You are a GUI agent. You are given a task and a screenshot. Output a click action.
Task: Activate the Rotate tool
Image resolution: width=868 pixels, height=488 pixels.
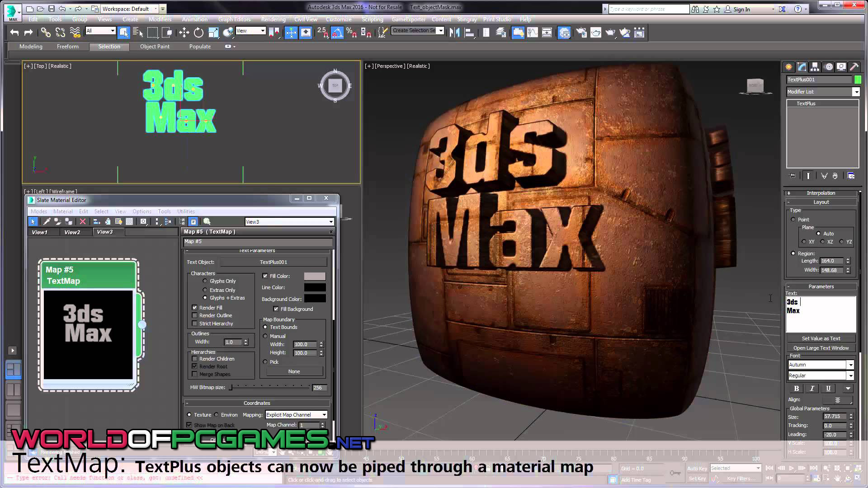point(198,32)
